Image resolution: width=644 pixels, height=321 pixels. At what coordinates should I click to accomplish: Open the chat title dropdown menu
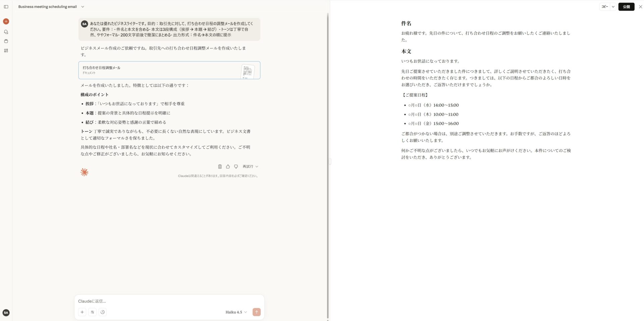[x=83, y=7]
